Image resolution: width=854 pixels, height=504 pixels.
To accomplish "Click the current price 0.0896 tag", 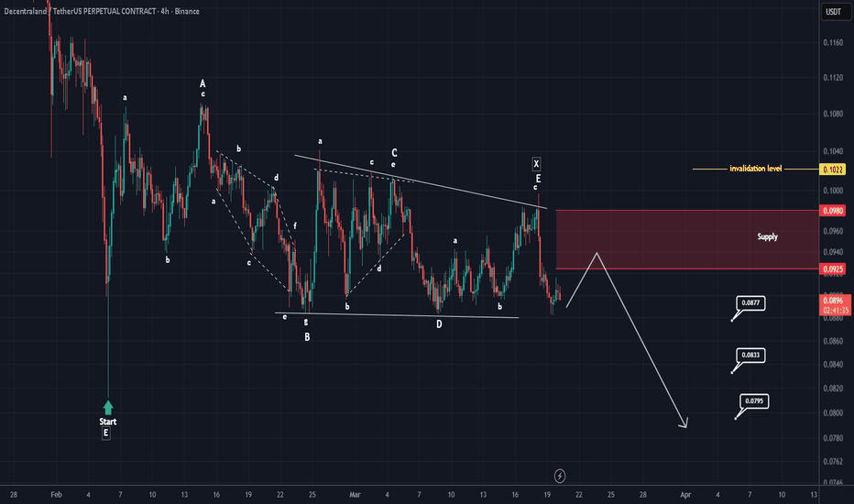I will point(833,301).
